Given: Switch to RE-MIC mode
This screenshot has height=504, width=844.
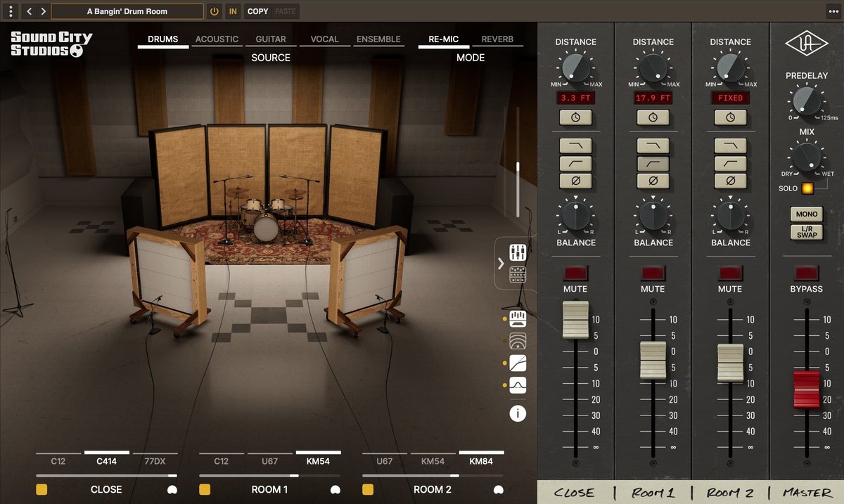Looking at the screenshot, I should [x=444, y=39].
